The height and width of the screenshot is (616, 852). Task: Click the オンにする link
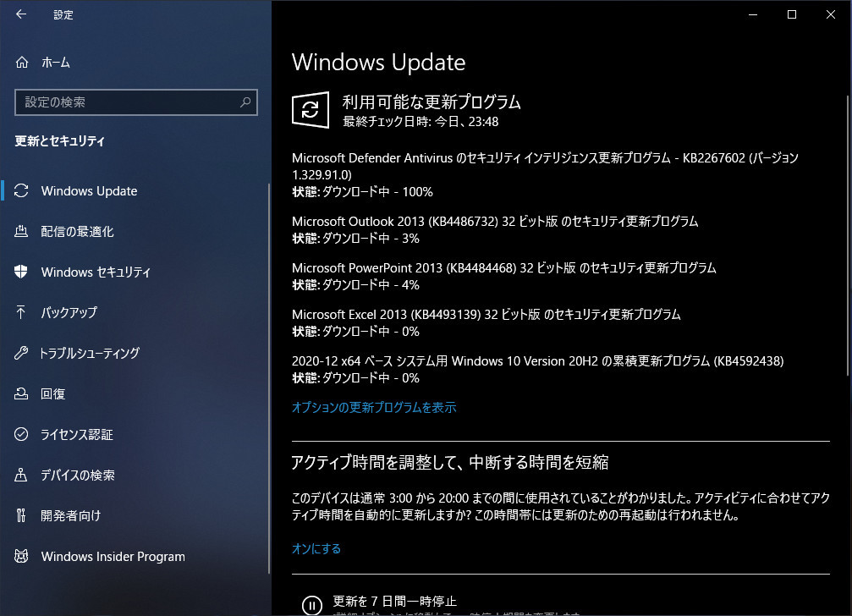pos(316,548)
